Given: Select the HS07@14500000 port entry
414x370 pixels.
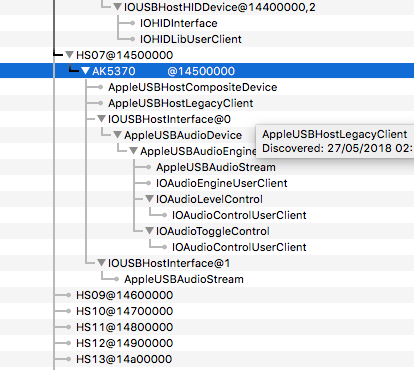Looking at the screenshot, I should click(125, 55).
